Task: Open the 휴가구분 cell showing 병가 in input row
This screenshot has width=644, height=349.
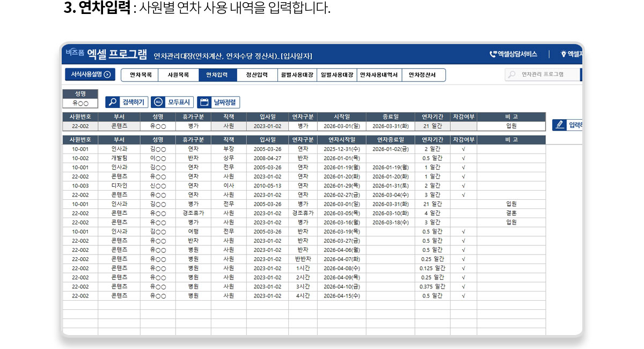Action: coord(193,126)
